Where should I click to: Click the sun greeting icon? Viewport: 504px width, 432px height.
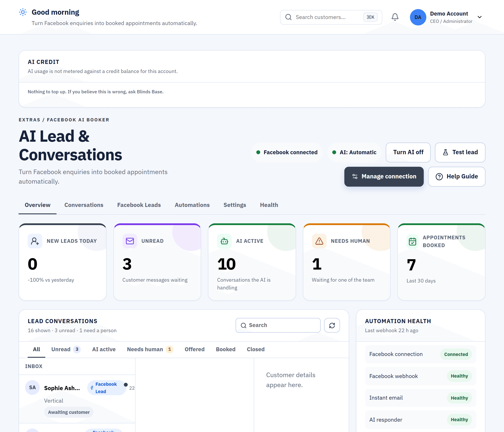(x=23, y=12)
